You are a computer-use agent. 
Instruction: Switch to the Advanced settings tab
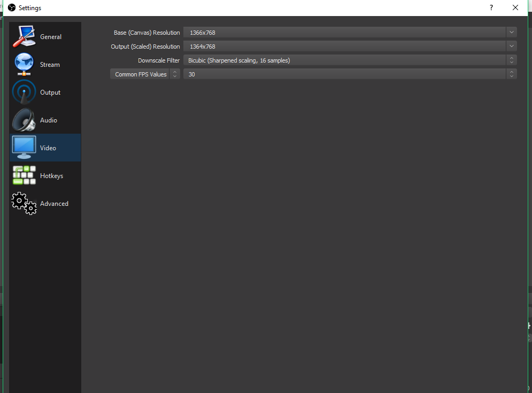[x=54, y=203]
